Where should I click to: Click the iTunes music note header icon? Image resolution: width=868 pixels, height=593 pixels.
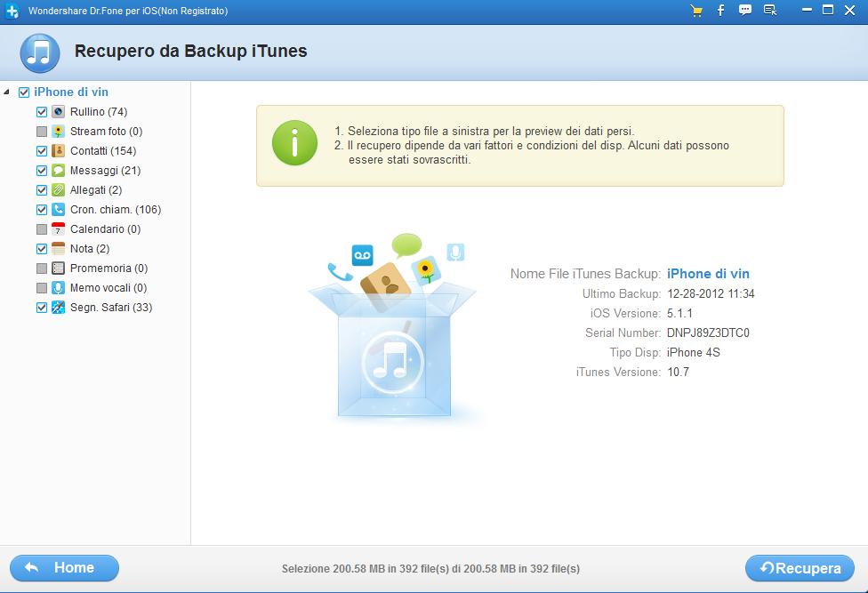tap(40, 53)
